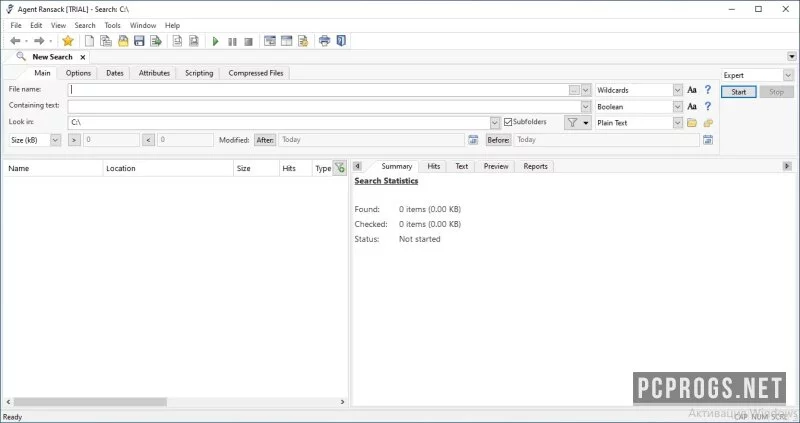The width and height of the screenshot is (800, 423).
Task: Click the Forward arrow toolbar icon
Action: 39,41
